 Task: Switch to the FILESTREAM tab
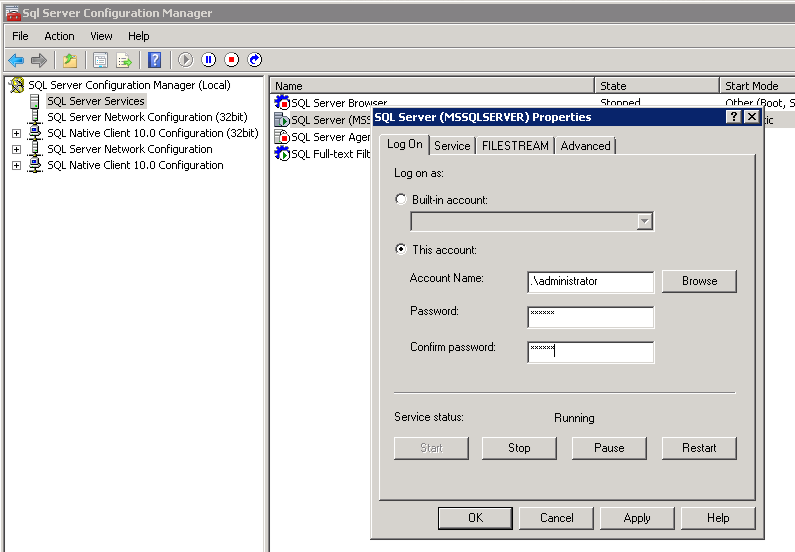pyautogui.click(x=515, y=146)
